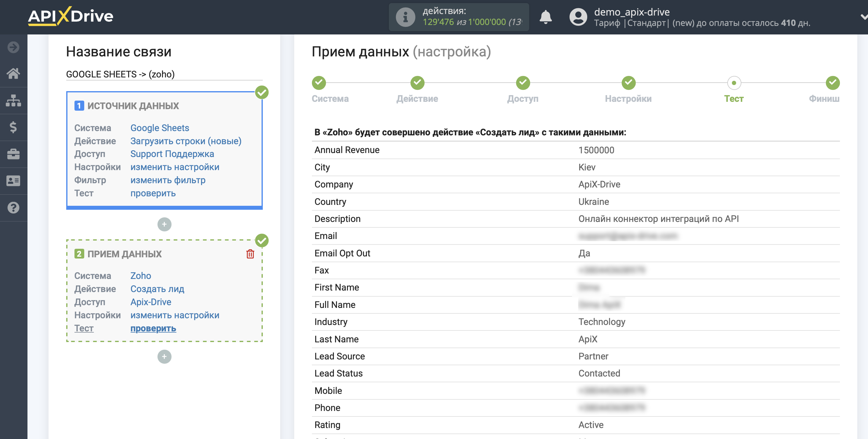Select the Rating value Active

[591, 425]
